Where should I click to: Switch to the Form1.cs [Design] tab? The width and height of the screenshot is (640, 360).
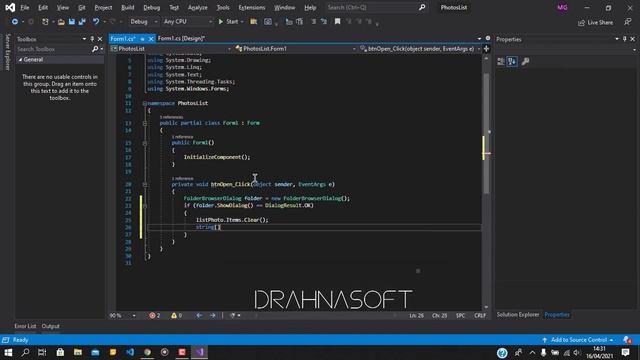181,38
